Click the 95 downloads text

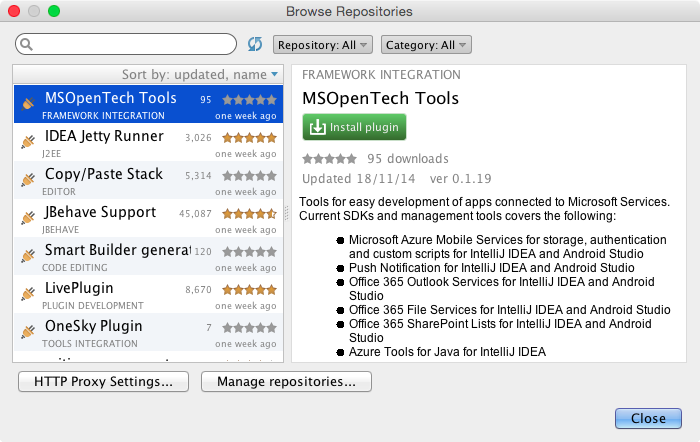pos(408,158)
